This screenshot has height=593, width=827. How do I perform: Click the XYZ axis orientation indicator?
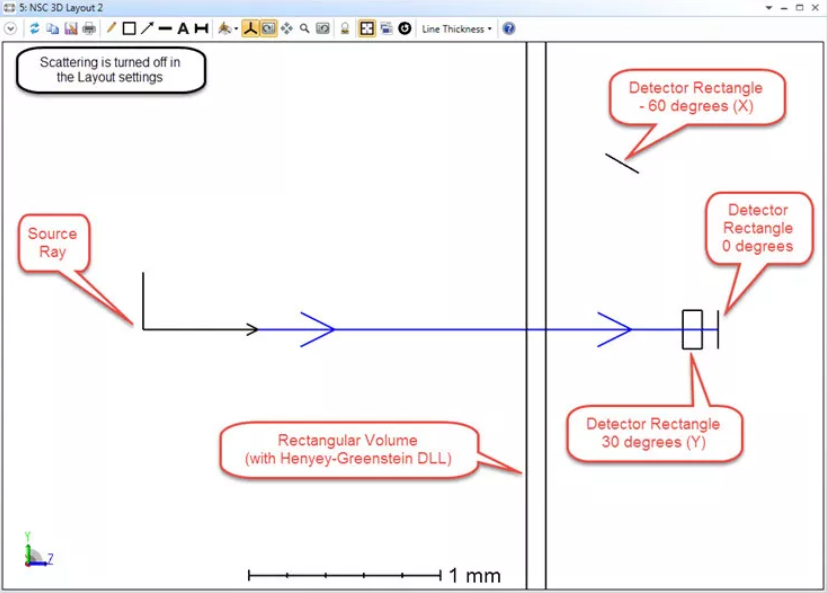pyautogui.click(x=36, y=554)
